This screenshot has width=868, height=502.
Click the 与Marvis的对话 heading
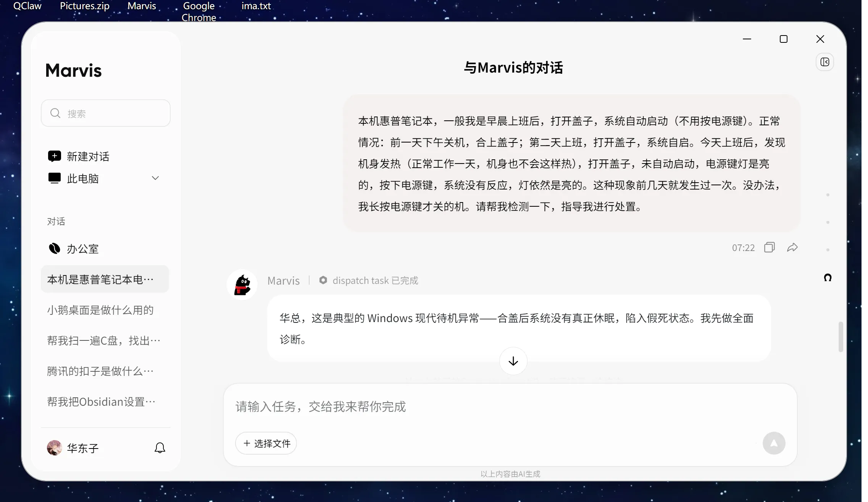[x=513, y=68]
